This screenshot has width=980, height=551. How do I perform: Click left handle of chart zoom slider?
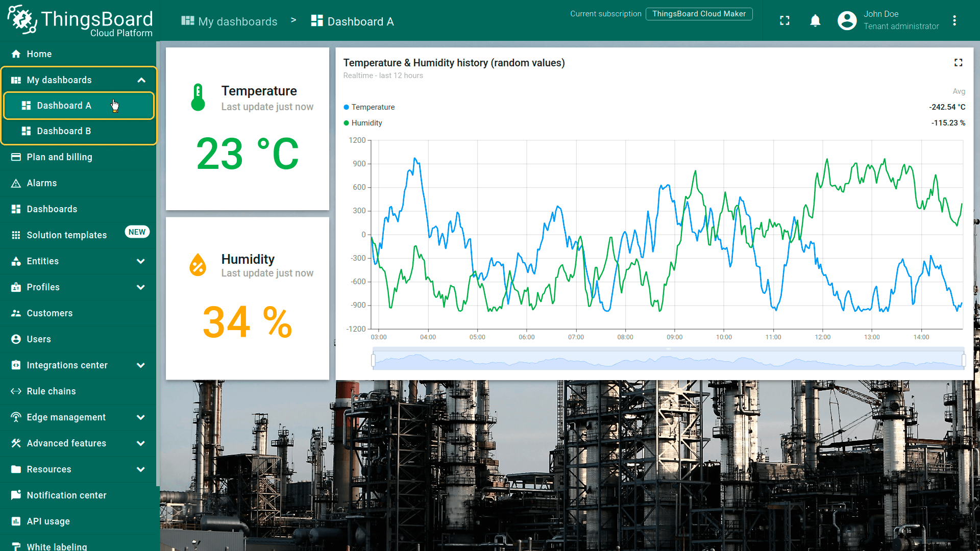coord(374,361)
